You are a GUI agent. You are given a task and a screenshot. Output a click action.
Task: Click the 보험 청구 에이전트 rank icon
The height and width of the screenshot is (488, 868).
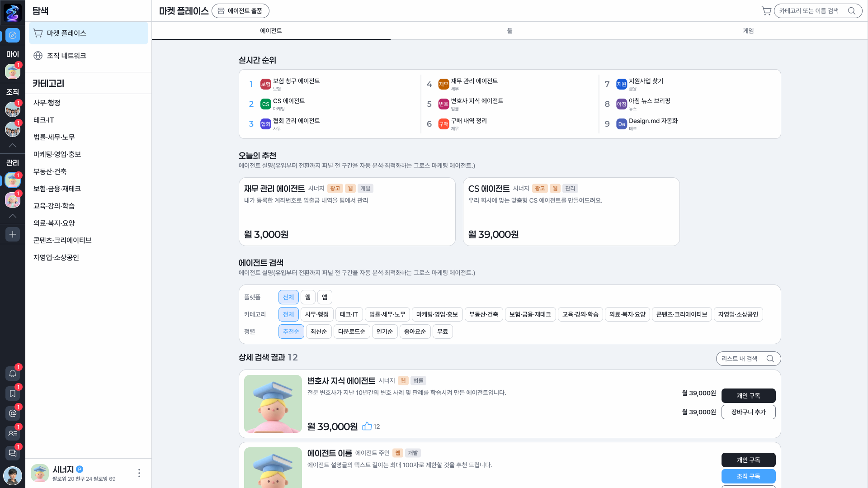(266, 84)
